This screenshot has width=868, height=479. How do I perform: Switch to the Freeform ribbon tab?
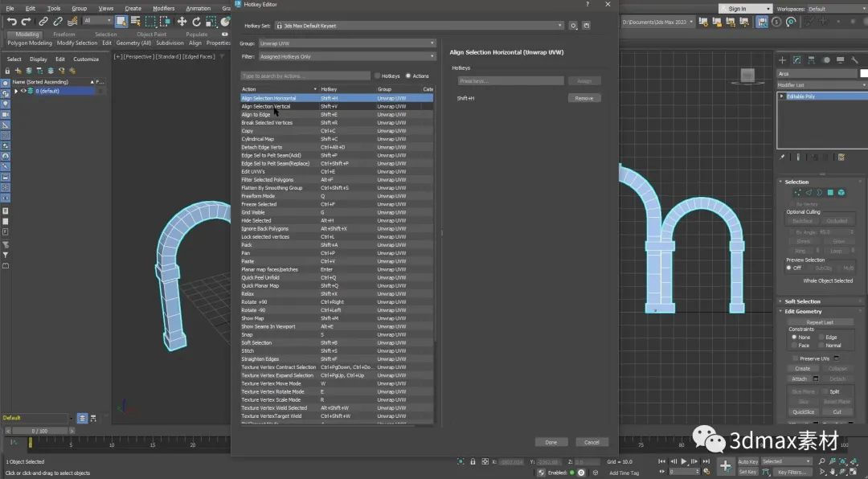click(64, 35)
